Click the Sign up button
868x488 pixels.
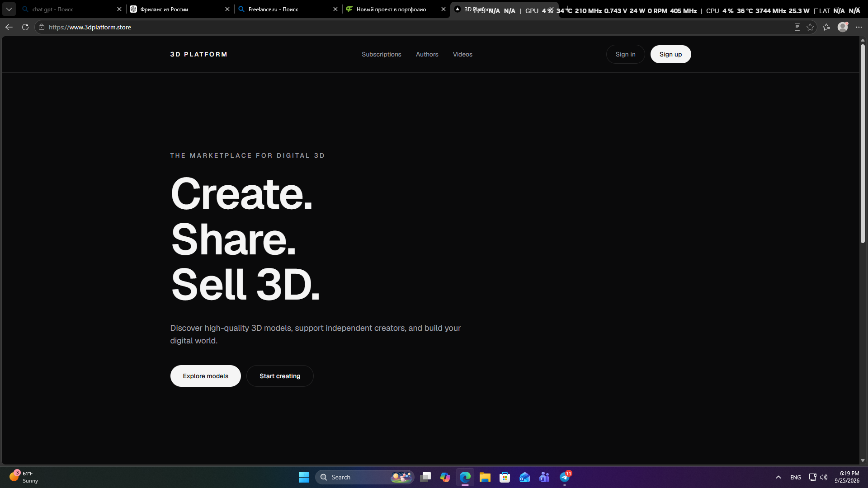point(670,54)
